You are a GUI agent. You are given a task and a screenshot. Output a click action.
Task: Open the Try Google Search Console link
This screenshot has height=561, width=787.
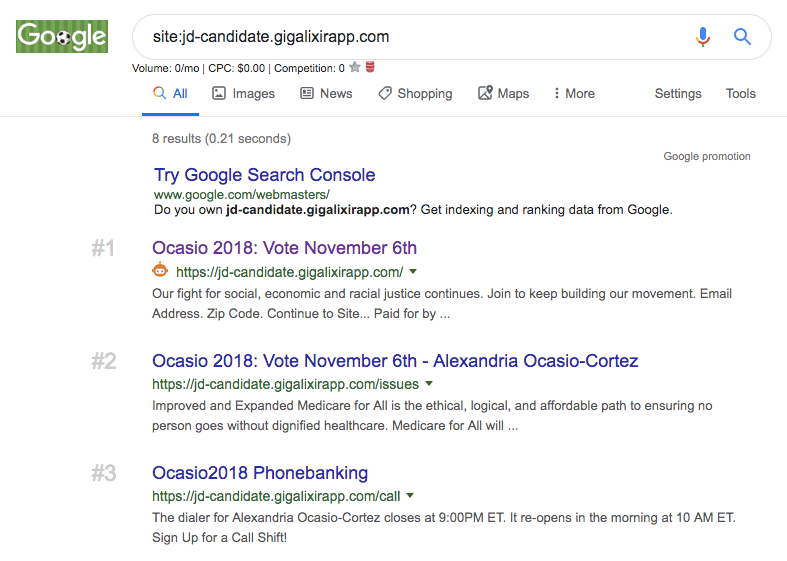click(x=265, y=175)
